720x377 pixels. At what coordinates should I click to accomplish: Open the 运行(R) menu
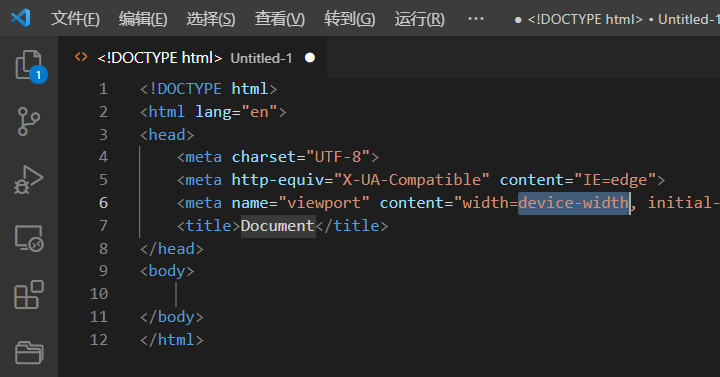[419, 19]
